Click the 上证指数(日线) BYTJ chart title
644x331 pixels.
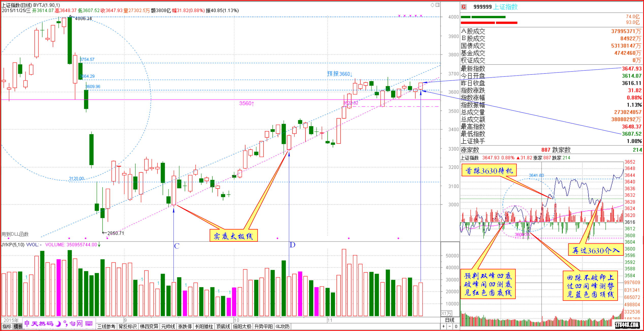31,5
